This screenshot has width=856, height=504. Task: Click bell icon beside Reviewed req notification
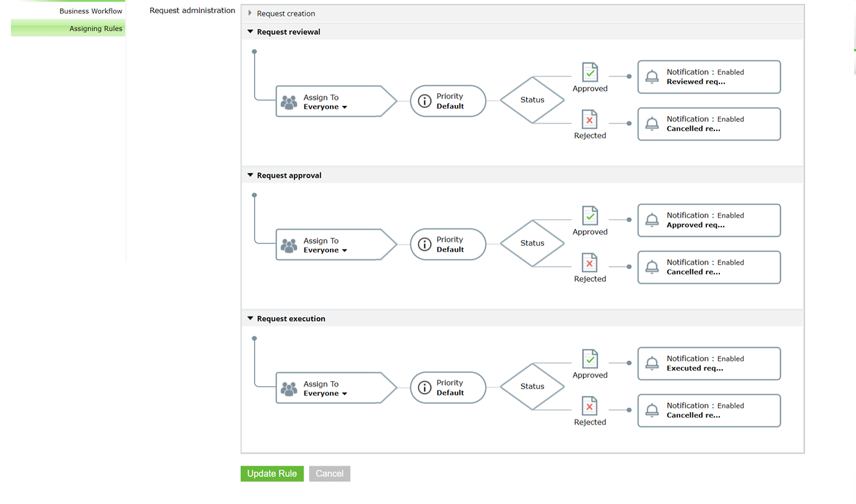coord(652,77)
